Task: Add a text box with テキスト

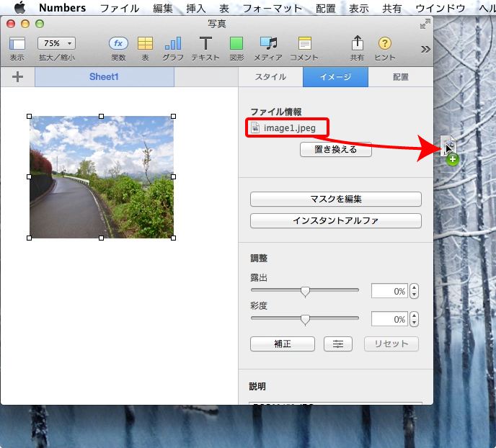Action: (x=205, y=43)
